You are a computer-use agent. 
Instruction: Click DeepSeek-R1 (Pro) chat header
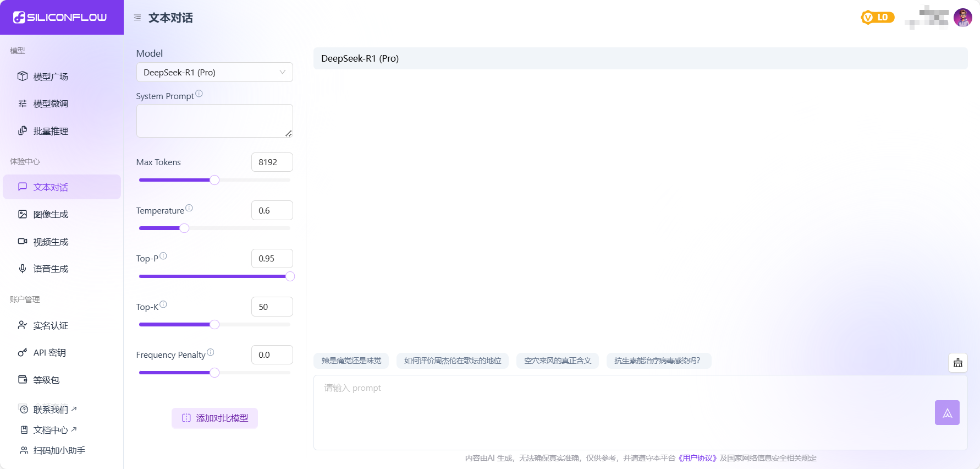(641, 58)
